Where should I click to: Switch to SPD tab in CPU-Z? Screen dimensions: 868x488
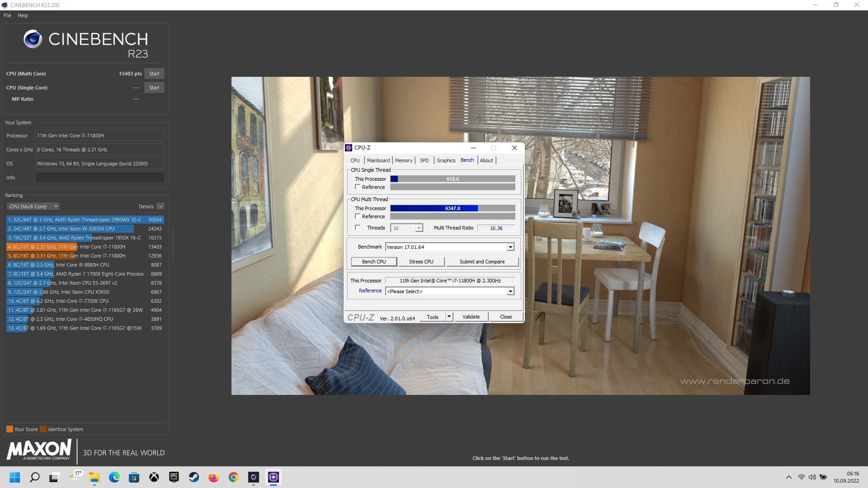point(424,160)
